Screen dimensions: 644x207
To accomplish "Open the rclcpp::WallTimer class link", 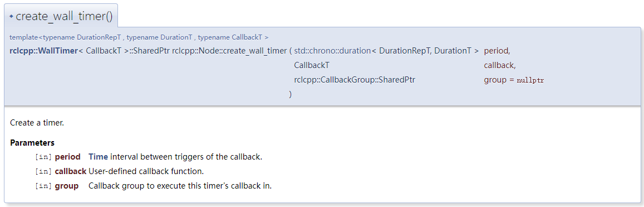I will coord(43,51).
